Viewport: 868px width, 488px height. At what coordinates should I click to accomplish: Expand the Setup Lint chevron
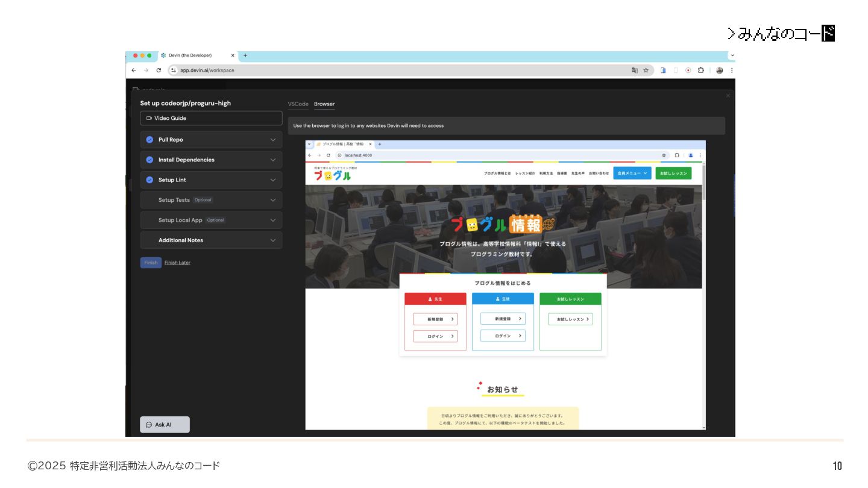coord(272,180)
